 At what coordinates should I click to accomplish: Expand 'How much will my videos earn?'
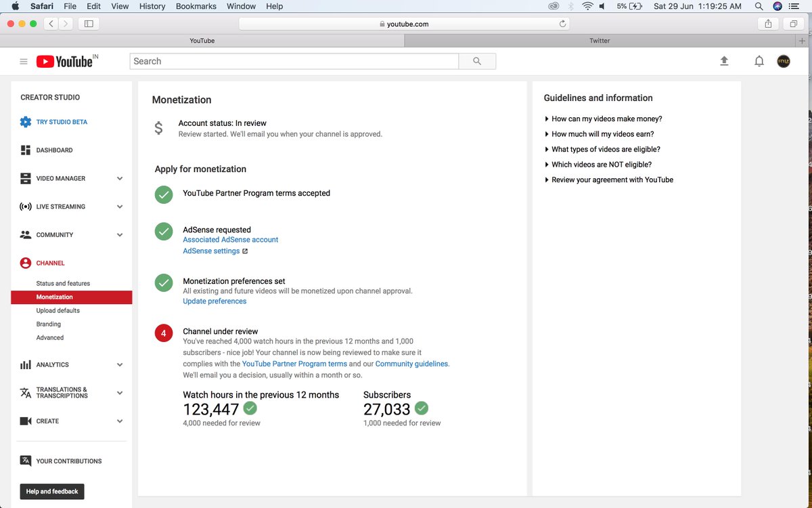tap(599, 134)
